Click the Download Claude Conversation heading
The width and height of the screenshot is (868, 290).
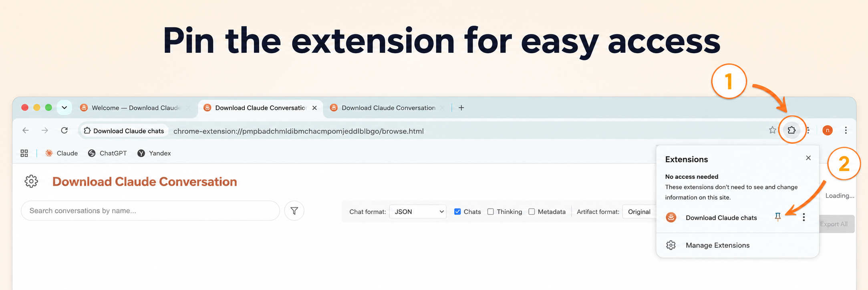pos(145,182)
